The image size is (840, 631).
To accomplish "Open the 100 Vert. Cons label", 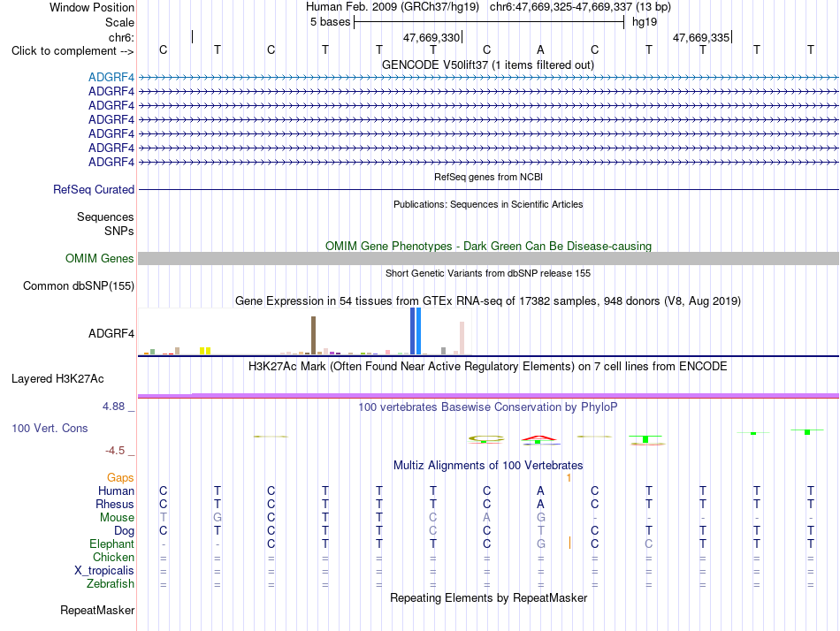I will 50,428.
